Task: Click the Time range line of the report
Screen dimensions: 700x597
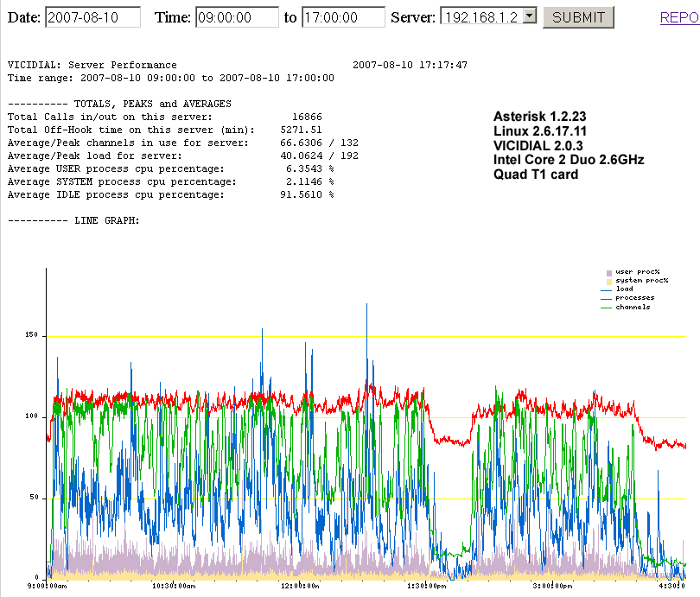Action: [x=170, y=78]
